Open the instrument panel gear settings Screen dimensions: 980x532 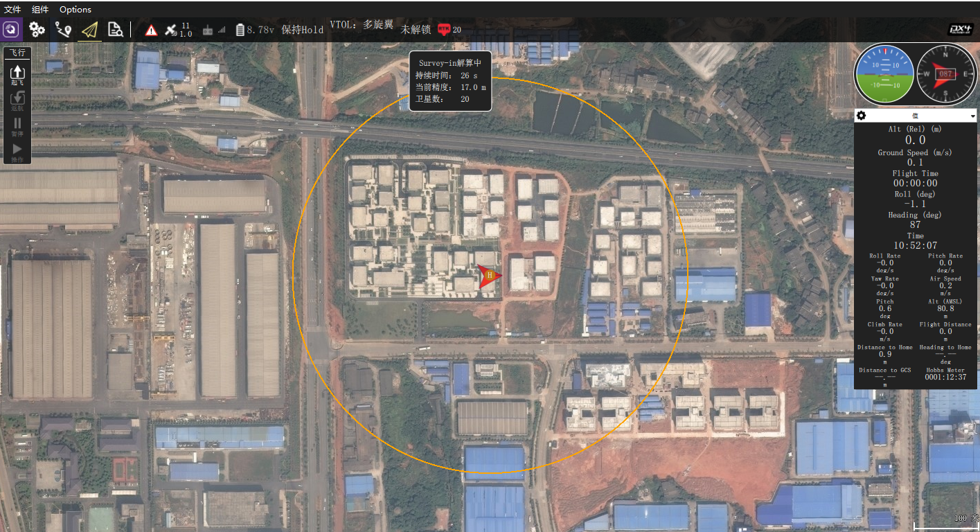point(860,115)
